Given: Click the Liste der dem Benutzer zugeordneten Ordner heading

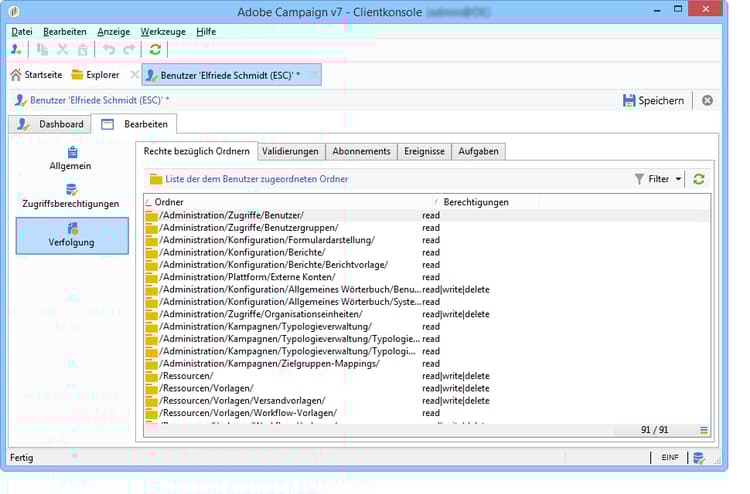Looking at the screenshot, I should pos(256,179).
